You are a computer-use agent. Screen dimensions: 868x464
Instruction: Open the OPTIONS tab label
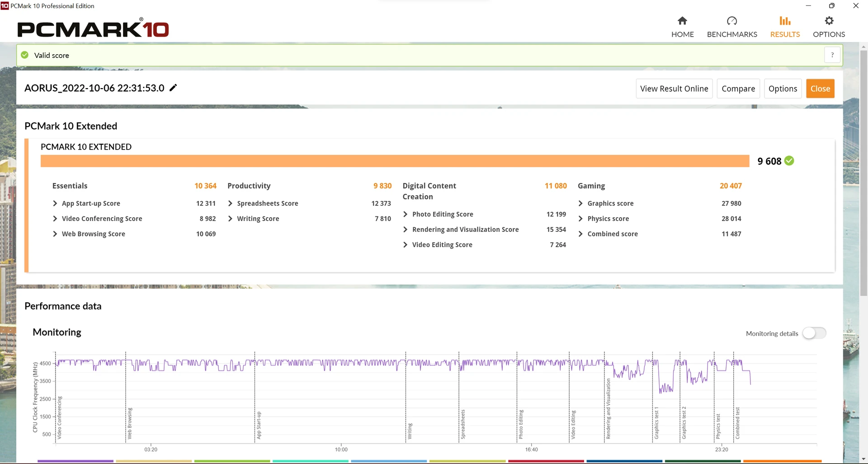click(829, 34)
